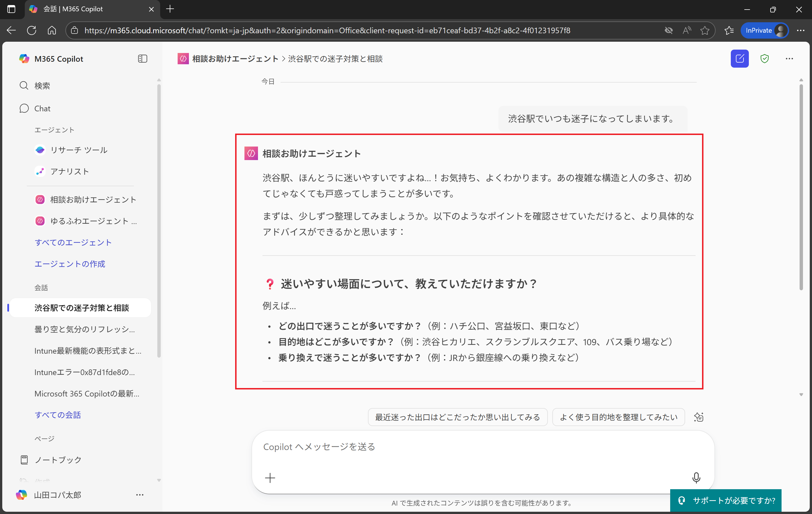Open the more options ellipsis in chat header
This screenshot has height=514, width=812.
(789, 58)
